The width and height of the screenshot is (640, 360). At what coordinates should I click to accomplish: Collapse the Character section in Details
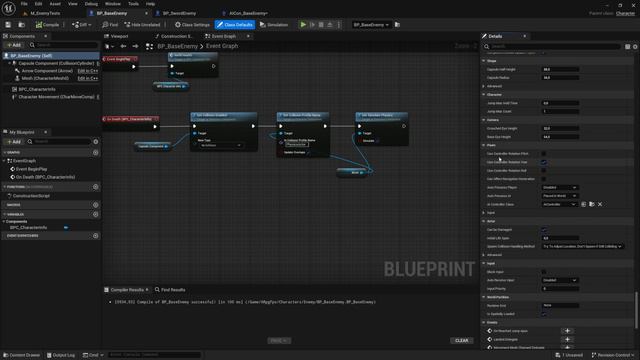tap(484, 95)
